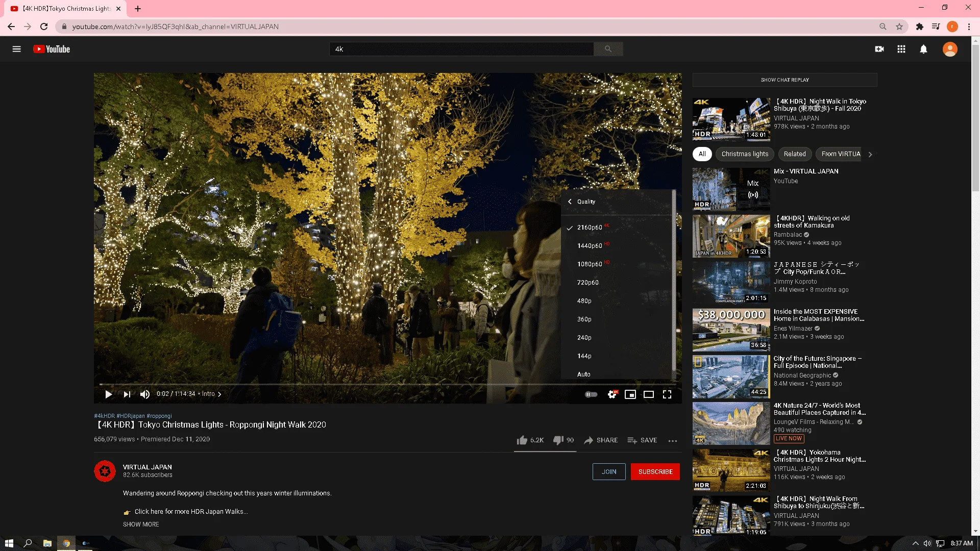Open File Explorer from the taskbar
The height and width of the screenshot is (551, 980).
(47, 543)
